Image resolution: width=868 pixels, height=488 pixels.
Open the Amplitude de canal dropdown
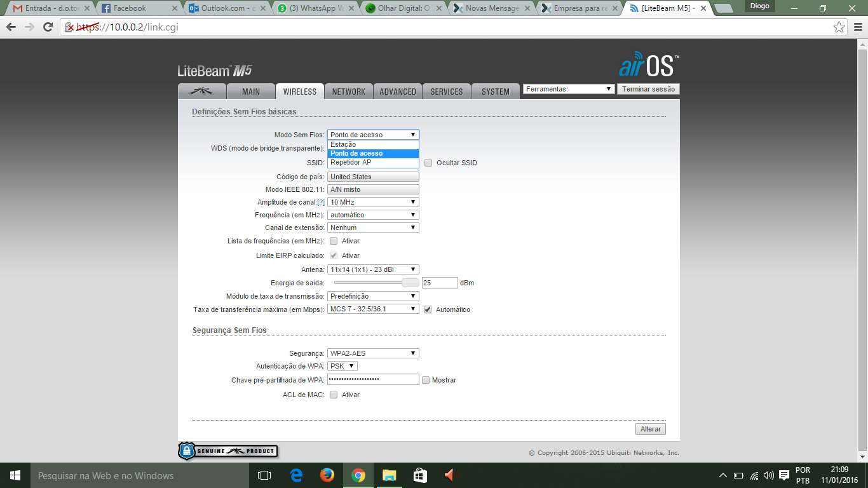pyautogui.click(x=373, y=202)
